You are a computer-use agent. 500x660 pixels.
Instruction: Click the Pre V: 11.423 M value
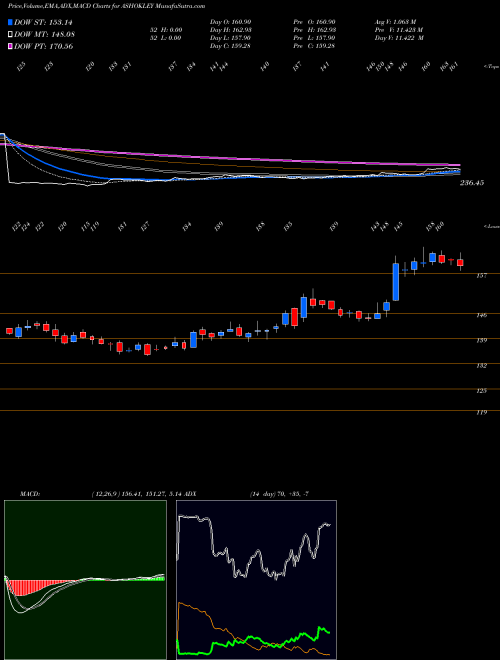coord(399,30)
